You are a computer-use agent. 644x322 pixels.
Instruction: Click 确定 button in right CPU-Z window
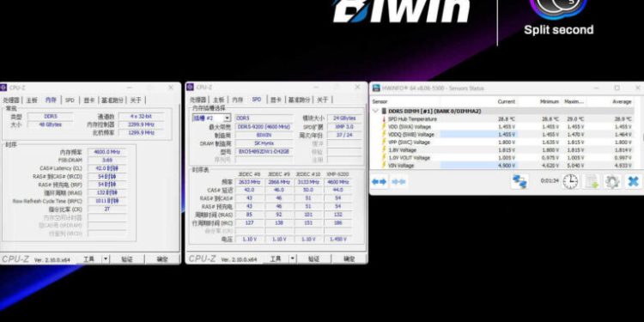[x=349, y=259]
